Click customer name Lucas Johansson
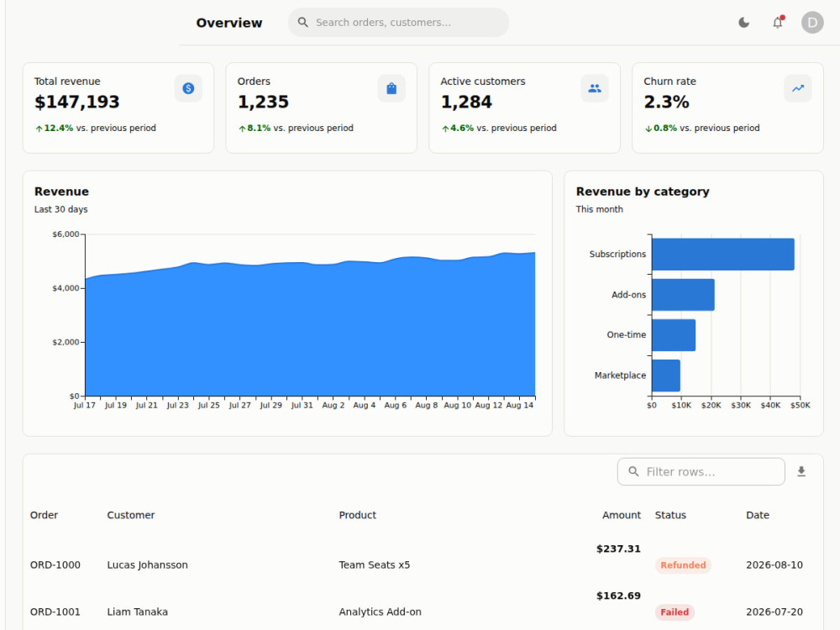Image resolution: width=840 pixels, height=630 pixels. (x=147, y=565)
